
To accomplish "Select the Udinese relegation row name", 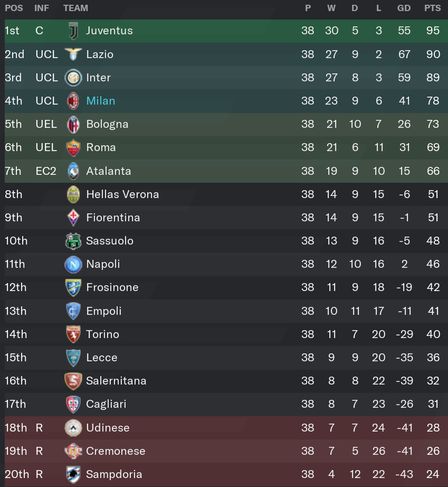I will tap(108, 428).
